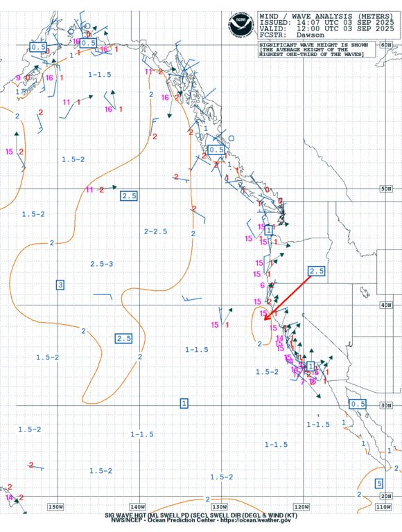Click the 20N latitude label
The height and width of the screenshot is (532, 402).
386,496
